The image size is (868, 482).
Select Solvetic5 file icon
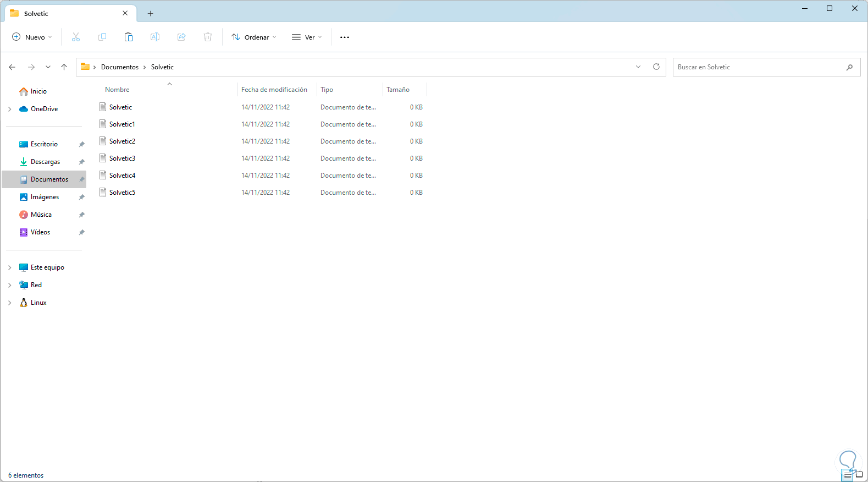[103, 192]
